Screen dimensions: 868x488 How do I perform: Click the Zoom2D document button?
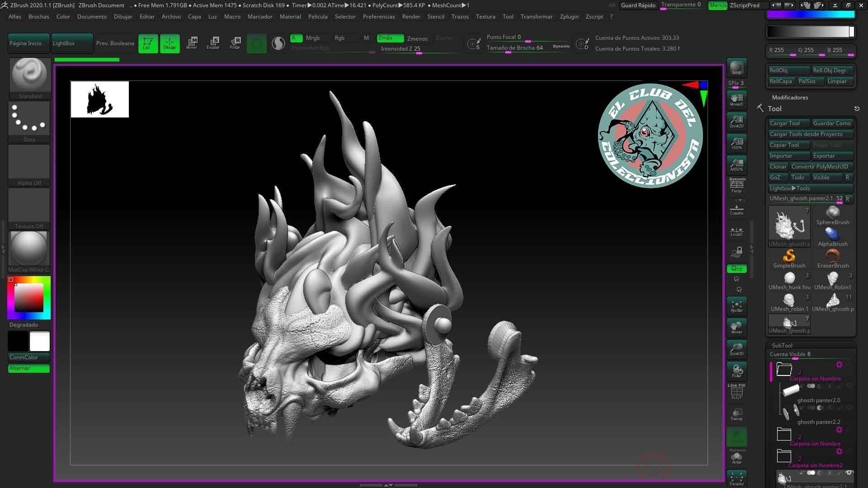[736, 122]
